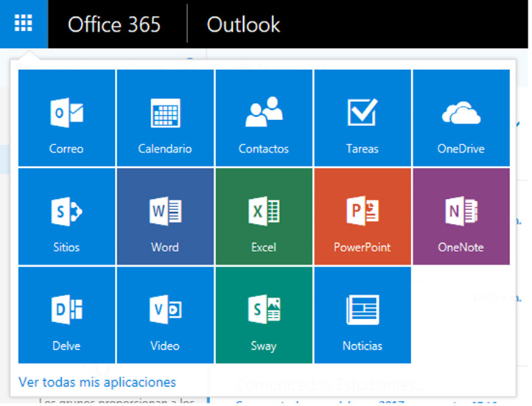Select the Contactos people tile
Viewport: 532px width, 406px height.
click(x=264, y=118)
